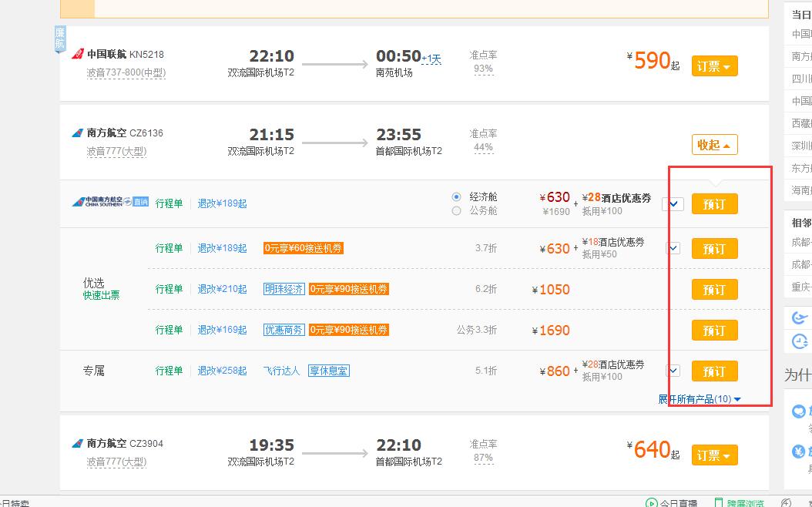
Task: Click the 廉航 low-cost carrier tag
Action: pos(60,39)
